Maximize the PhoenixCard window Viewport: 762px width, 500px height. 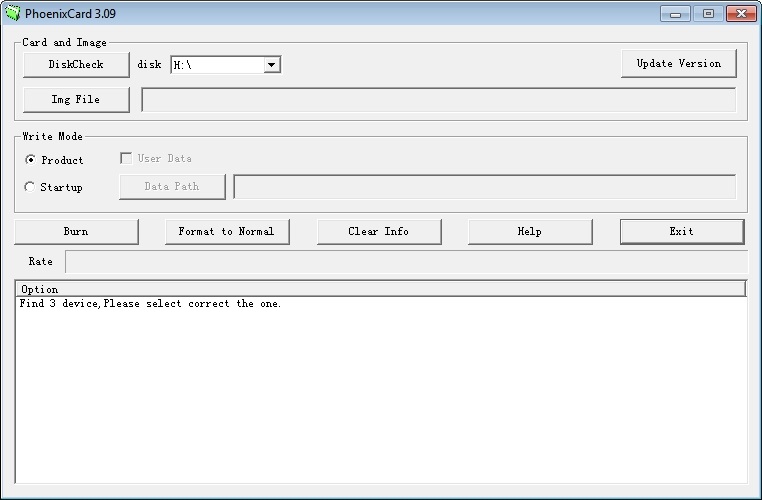point(708,14)
